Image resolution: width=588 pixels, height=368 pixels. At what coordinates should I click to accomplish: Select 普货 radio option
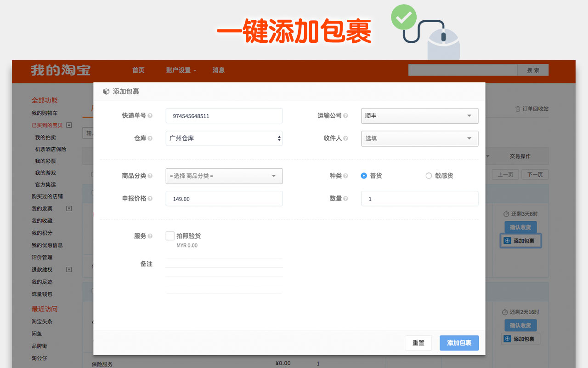(x=364, y=176)
